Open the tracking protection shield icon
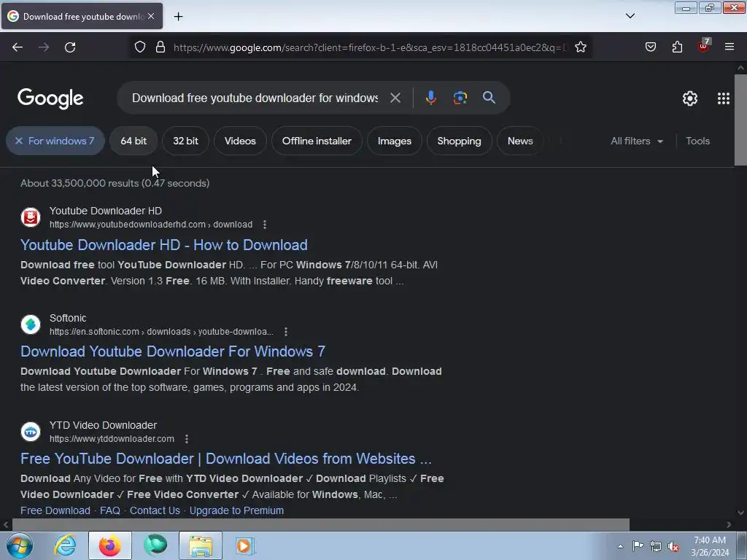The height and width of the screenshot is (560, 747). pyautogui.click(x=139, y=47)
